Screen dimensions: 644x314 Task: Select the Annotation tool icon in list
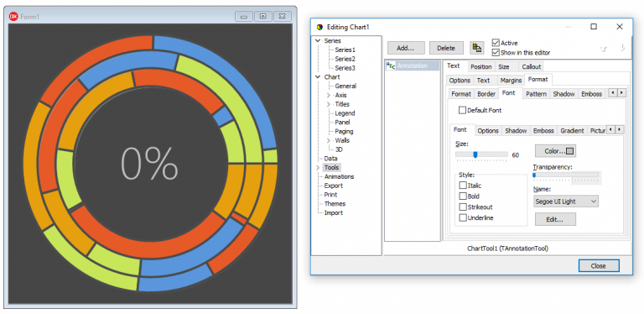coord(391,65)
